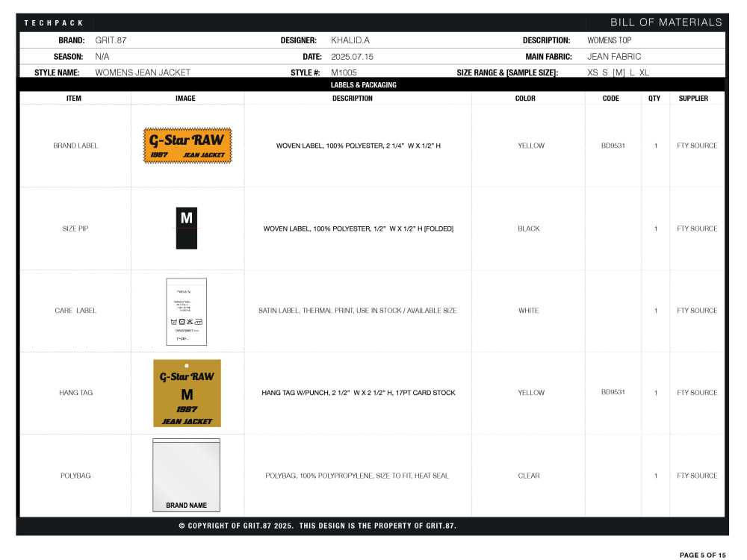Click FTY SOURCE in care label row
The width and height of the screenshot is (747, 560).
tap(697, 311)
